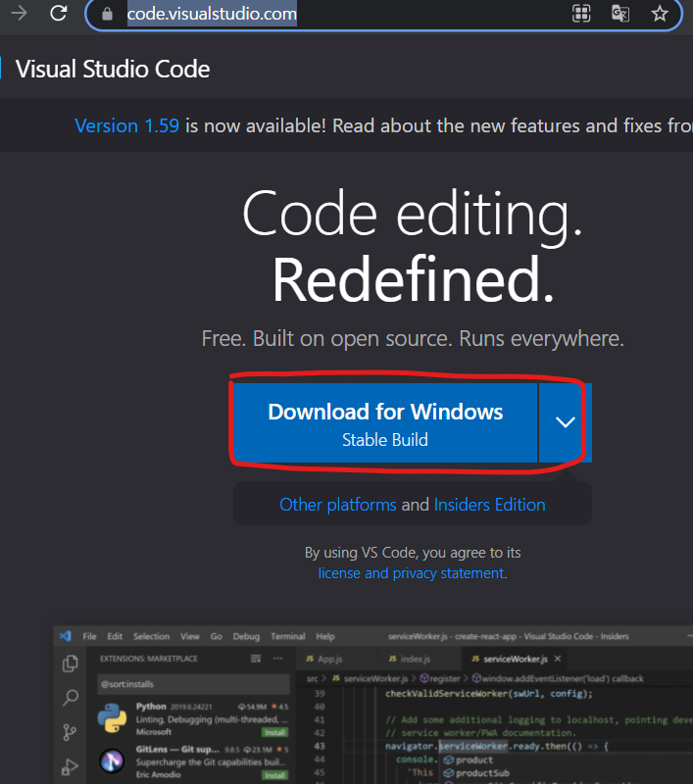Click the browser forward arrow
The height and width of the screenshot is (784, 693).
pos(19,13)
